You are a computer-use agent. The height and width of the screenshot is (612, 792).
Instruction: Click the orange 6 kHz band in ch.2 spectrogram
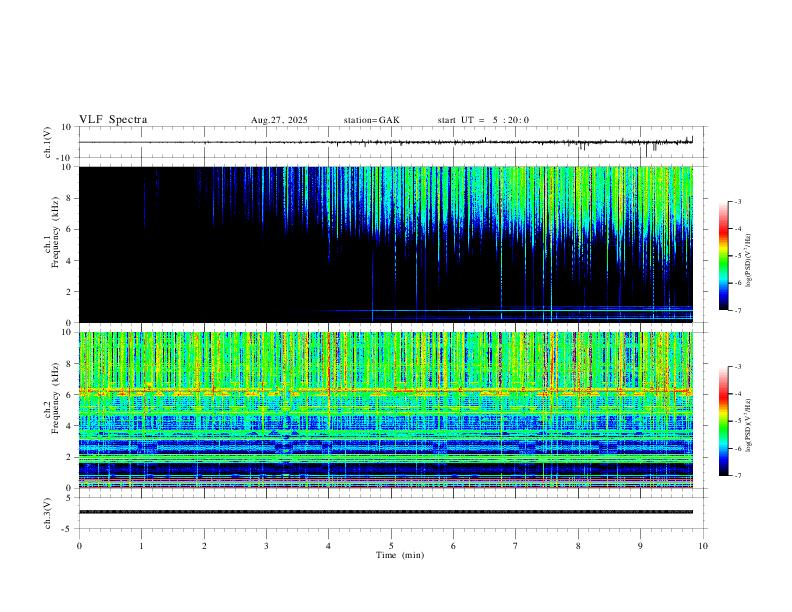click(386, 390)
